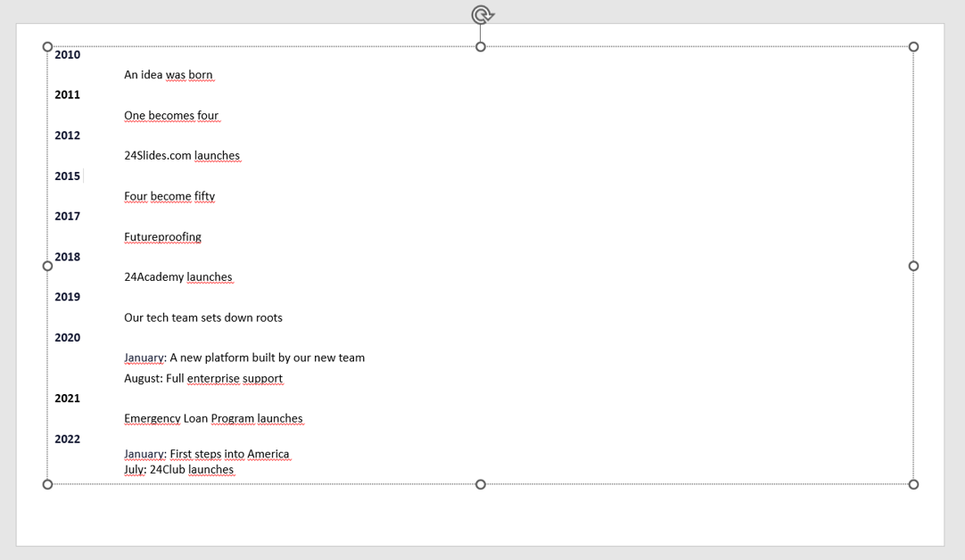Place cursor in the year 2022
The image size is (965, 560).
67,439
